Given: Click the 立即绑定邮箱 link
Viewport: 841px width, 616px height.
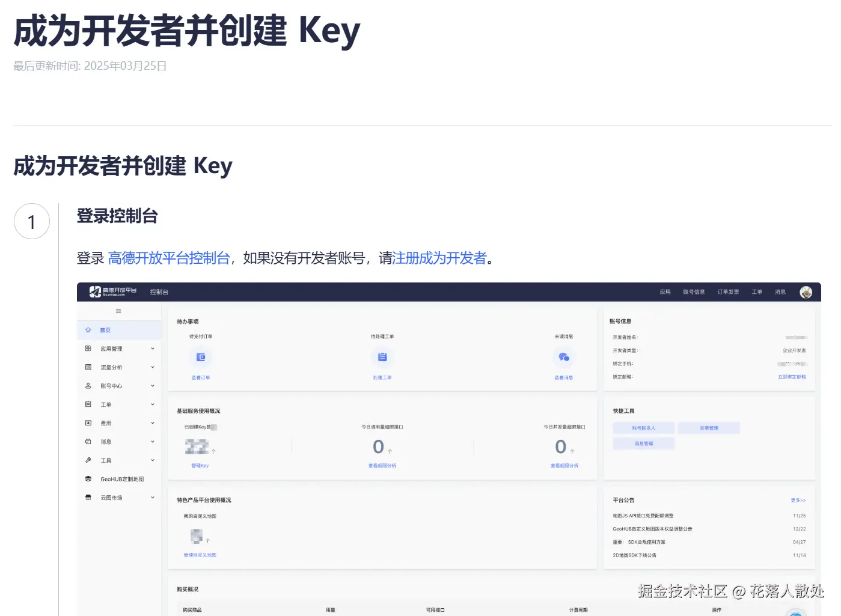Looking at the screenshot, I should tap(792, 377).
